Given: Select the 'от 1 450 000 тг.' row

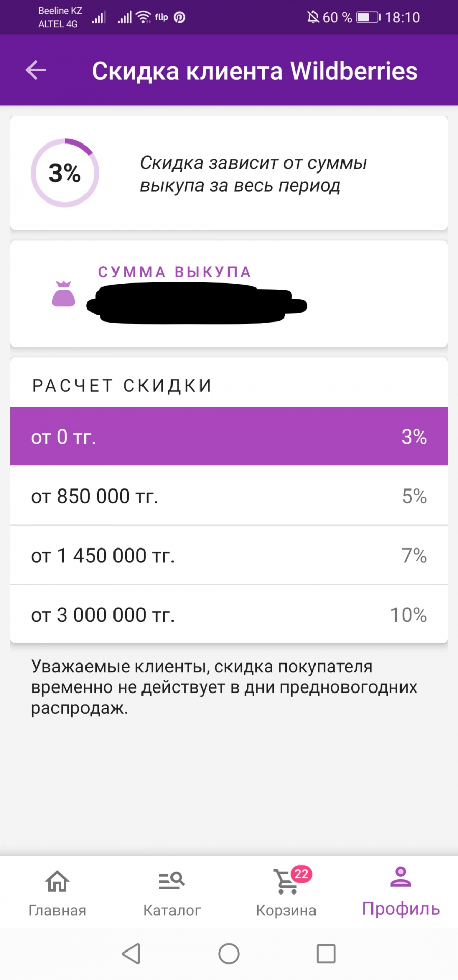Looking at the screenshot, I should (229, 555).
